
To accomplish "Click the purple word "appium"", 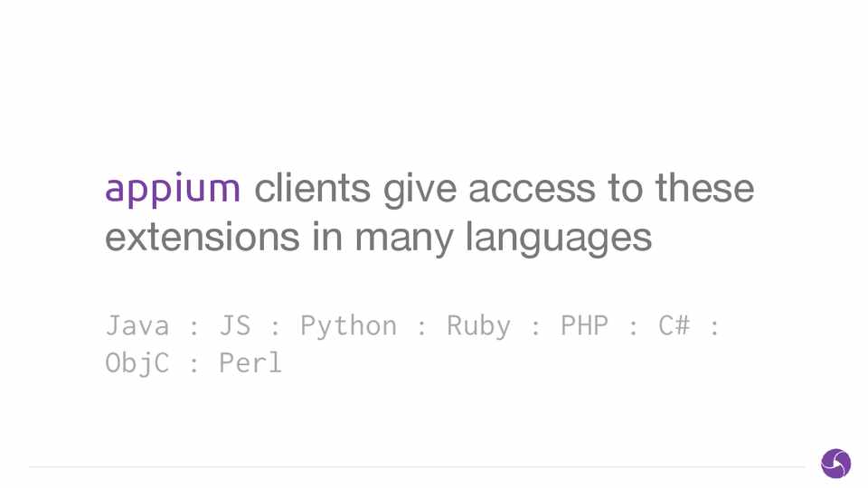I will (173, 190).
